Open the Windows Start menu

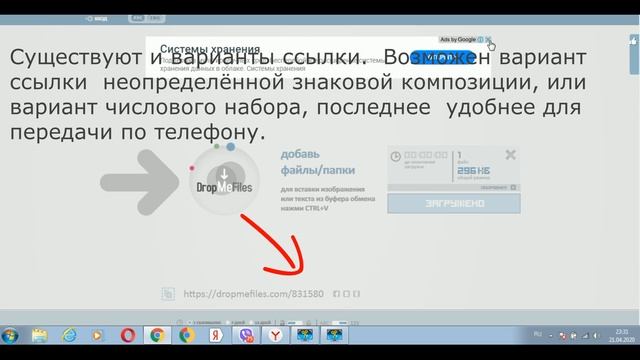point(10,336)
